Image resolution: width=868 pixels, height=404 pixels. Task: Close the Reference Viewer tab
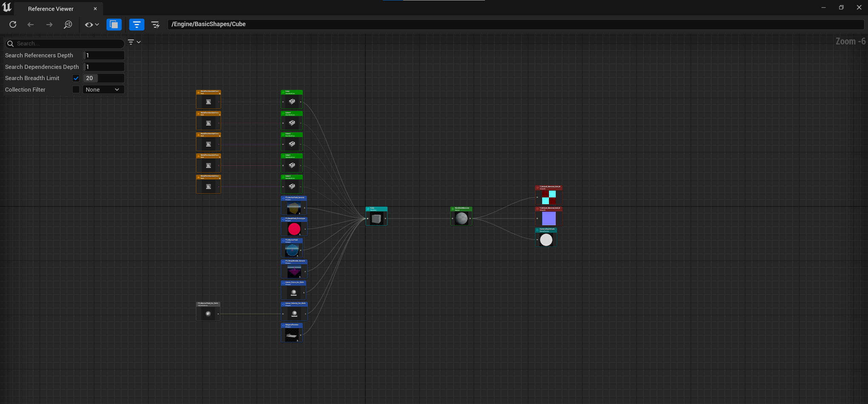(95, 9)
